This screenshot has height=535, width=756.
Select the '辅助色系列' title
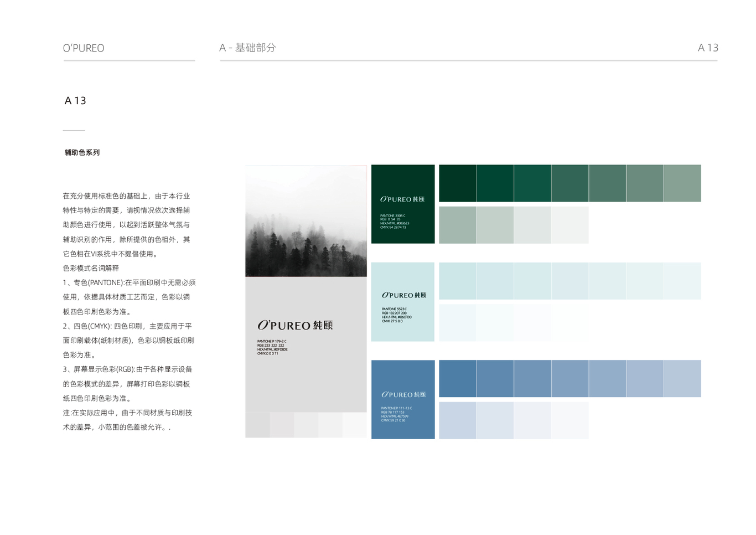pos(82,152)
